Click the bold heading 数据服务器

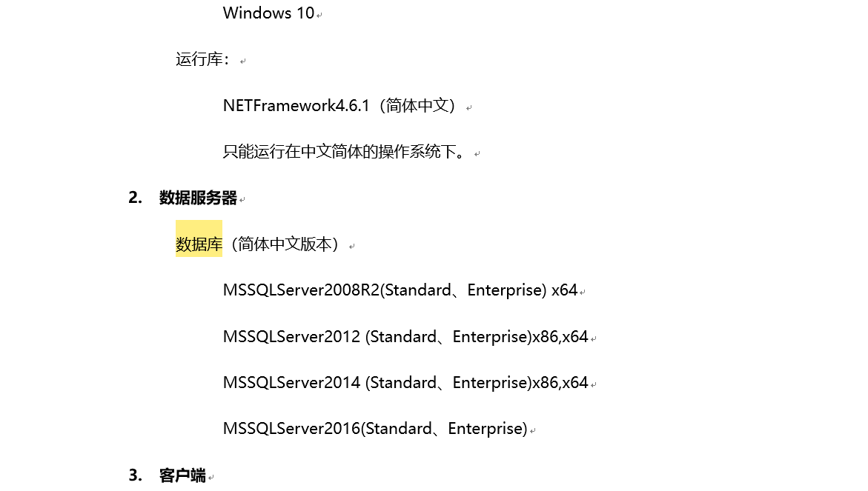coord(198,198)
